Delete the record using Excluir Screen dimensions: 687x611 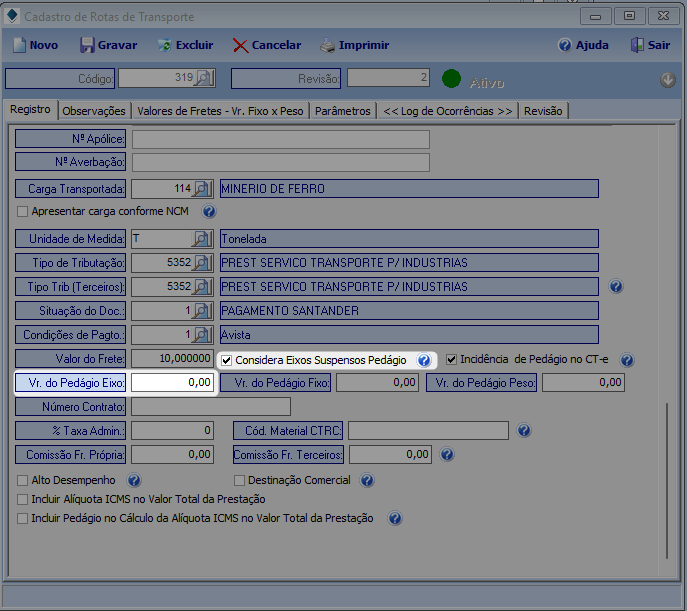[x=185, y=45]
